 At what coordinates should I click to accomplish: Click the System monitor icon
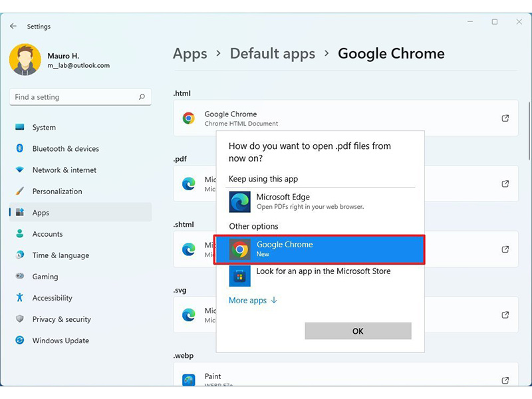(x=20, y=127)
